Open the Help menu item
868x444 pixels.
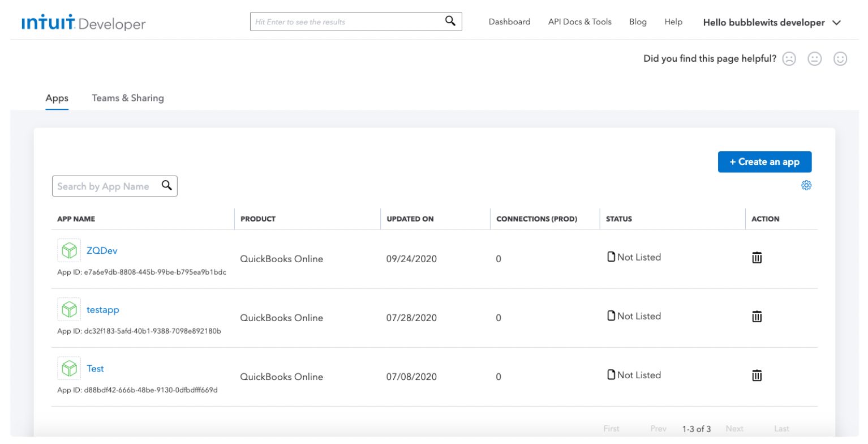[673, 22]
